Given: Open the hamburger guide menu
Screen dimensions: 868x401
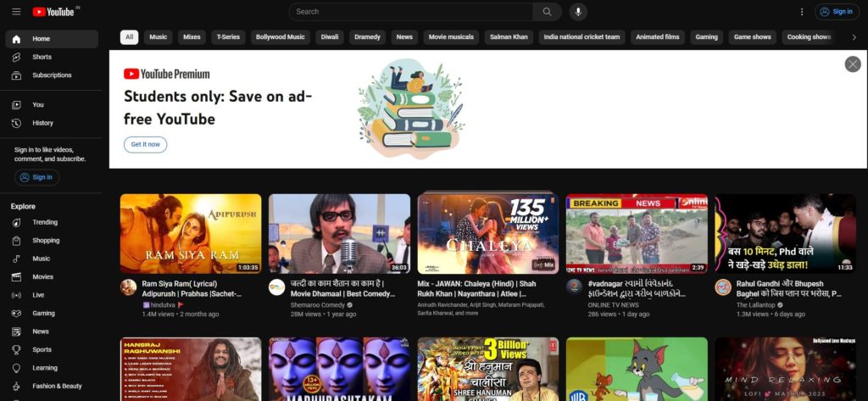Looking at the screenshot, I should pos(16,12).
